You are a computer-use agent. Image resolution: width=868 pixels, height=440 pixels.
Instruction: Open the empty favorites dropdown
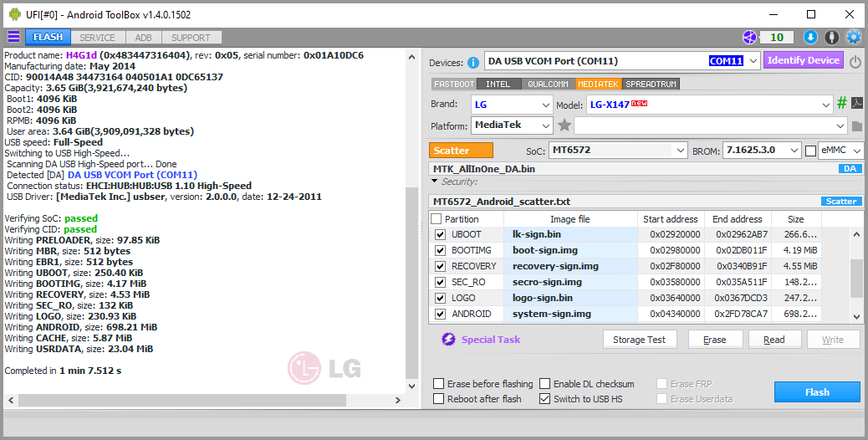pyautogui.click(x=710, y=125)
